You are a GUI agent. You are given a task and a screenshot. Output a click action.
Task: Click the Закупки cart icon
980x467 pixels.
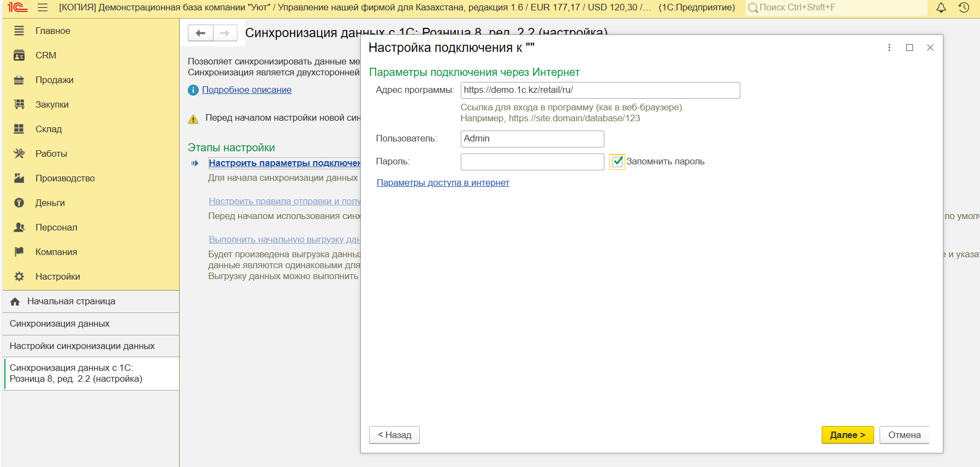click(19, 104)
